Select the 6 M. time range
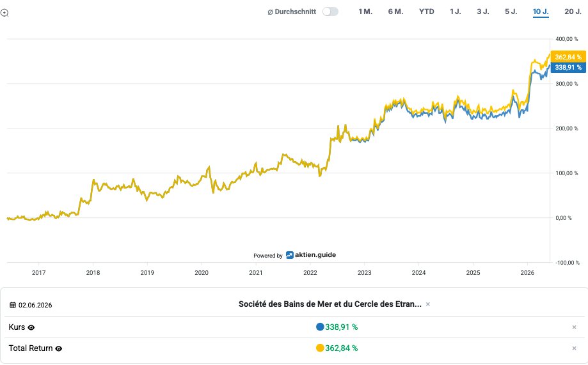The height and width of the screenshot is (365, 588). tap(395, 12)
